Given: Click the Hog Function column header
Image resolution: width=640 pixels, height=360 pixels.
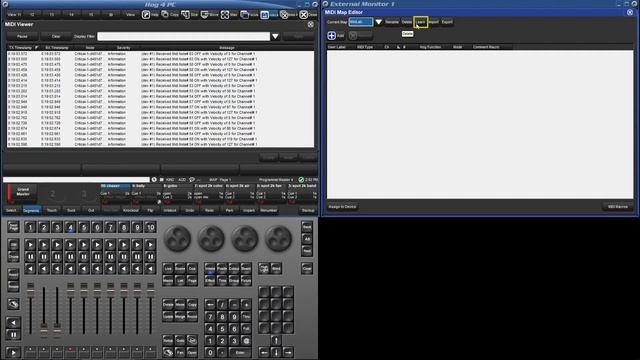Looking at the screenshot, I should tap(430, 47).
